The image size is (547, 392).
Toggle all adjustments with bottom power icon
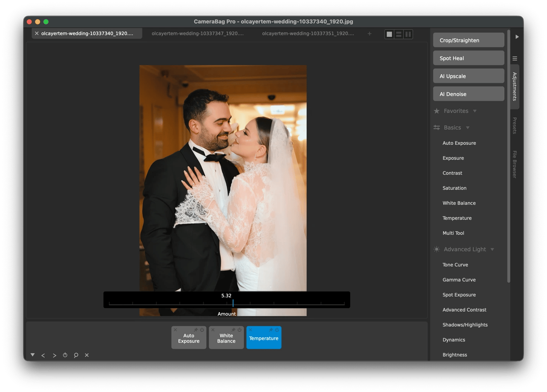(65, 355)
